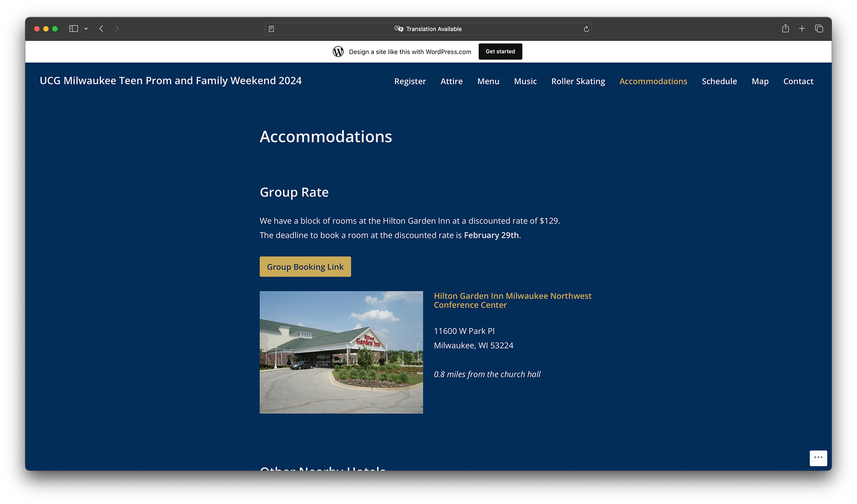This screenshot has height=504, width=857.
Task: Open the WordPress actions ellipsis button
Action: [x=818, y=458]
